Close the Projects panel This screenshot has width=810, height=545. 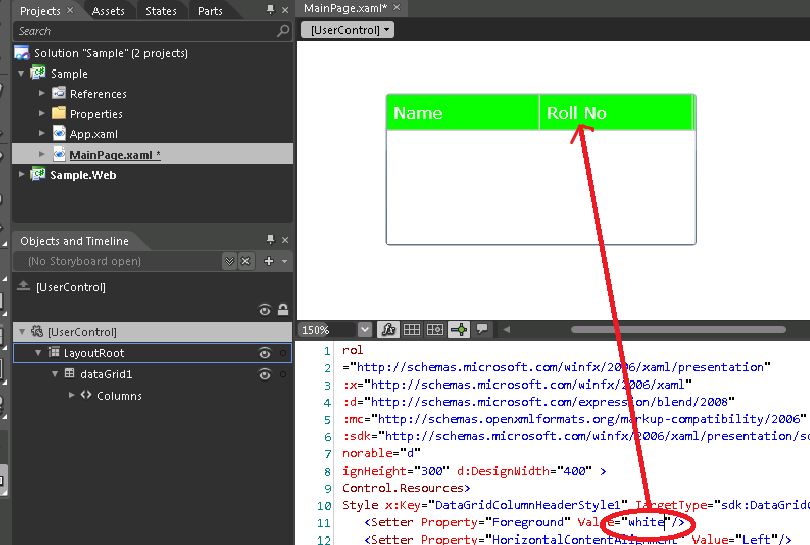point(285,10)
